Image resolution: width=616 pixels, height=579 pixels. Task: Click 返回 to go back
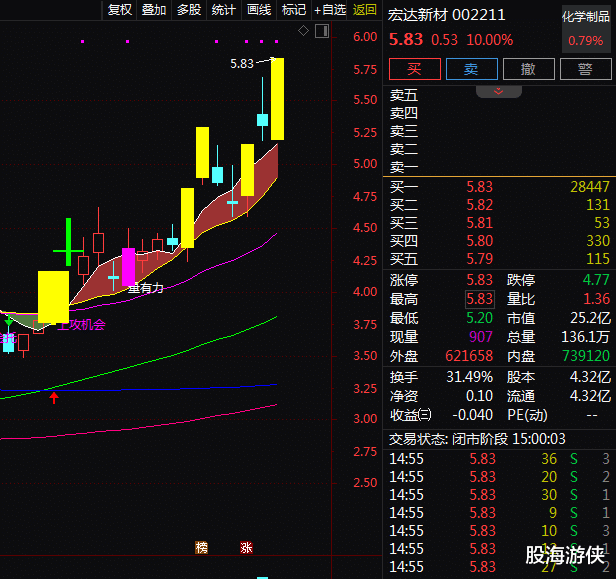[365, 9]
